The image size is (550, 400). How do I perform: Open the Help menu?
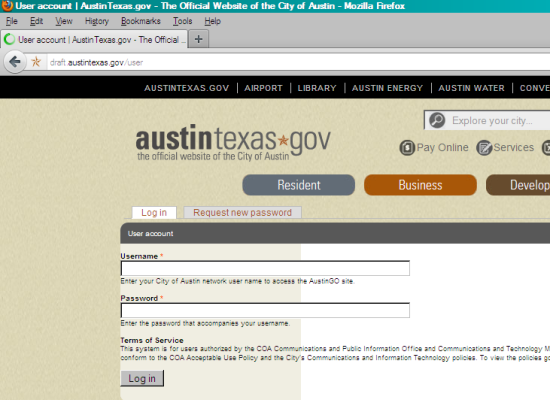[x=213, y=21]
